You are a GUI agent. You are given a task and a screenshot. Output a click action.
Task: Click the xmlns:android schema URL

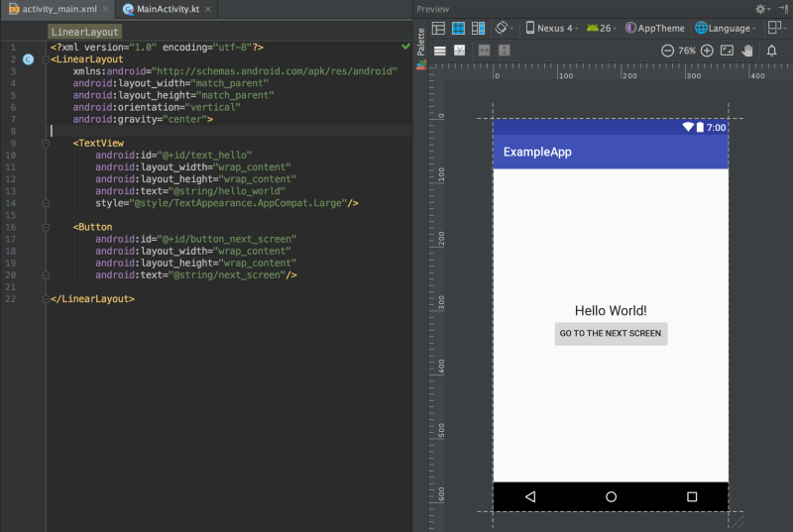pos(275,71)
